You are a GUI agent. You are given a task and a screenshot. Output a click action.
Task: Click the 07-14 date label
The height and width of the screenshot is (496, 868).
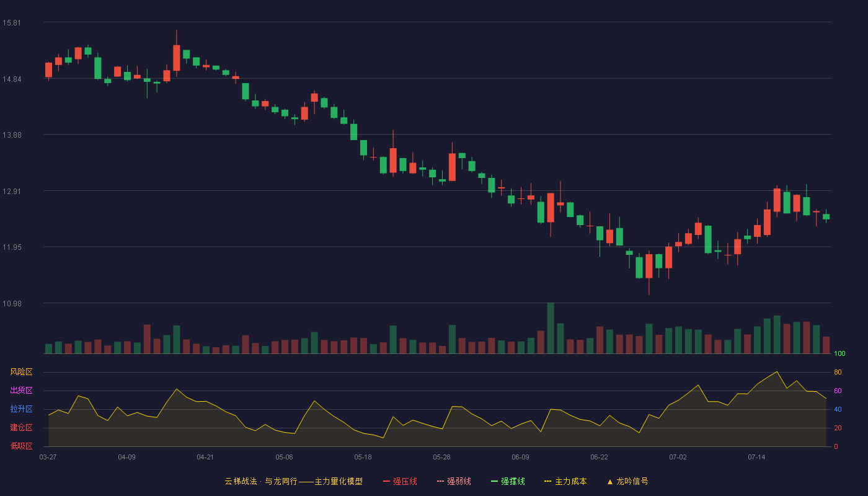point(756,457)
